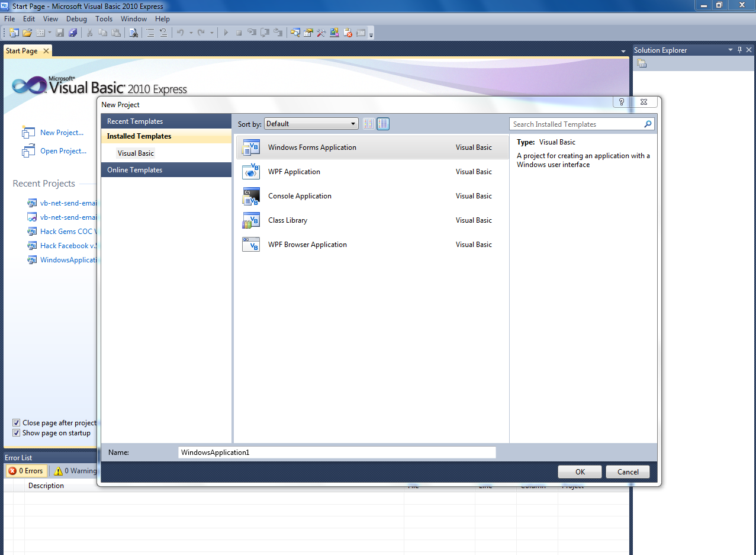Open the Debug menu
This screenshot has width=756, height=555.
(76, 19)
